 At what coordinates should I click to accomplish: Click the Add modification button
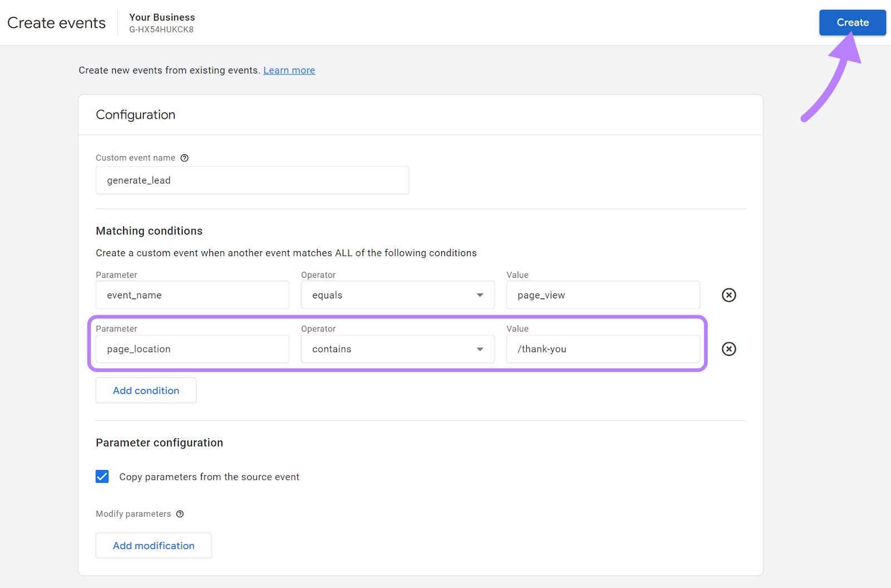pyautogui.click(x=153, y=545)
